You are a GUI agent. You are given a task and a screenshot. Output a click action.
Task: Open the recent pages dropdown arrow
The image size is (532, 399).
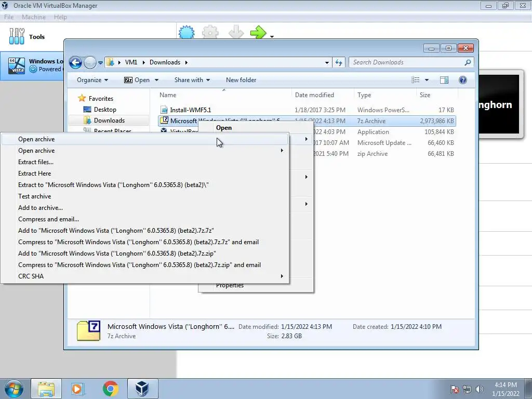100,62
